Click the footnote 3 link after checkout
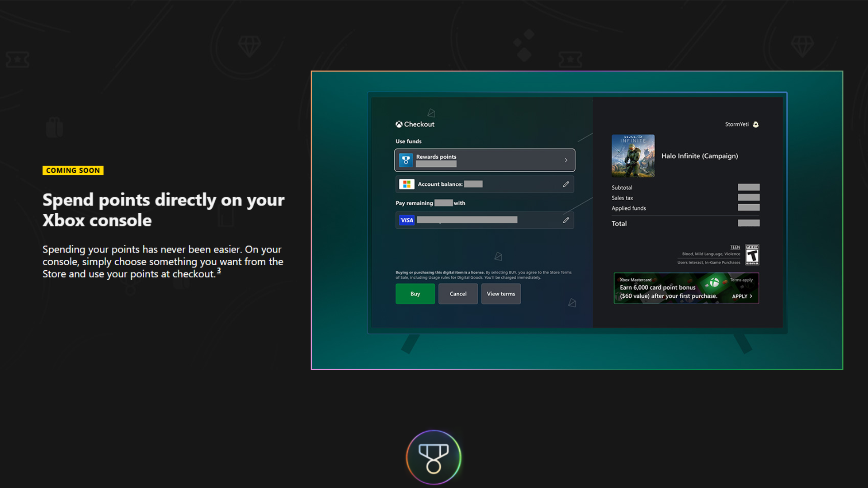Viewport: 868px width, 488px height. 219,271
